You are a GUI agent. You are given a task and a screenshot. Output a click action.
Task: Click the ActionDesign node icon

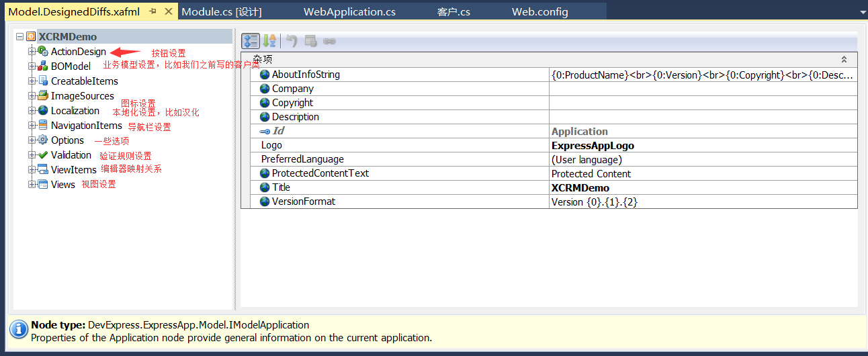[x=43, y=52]
